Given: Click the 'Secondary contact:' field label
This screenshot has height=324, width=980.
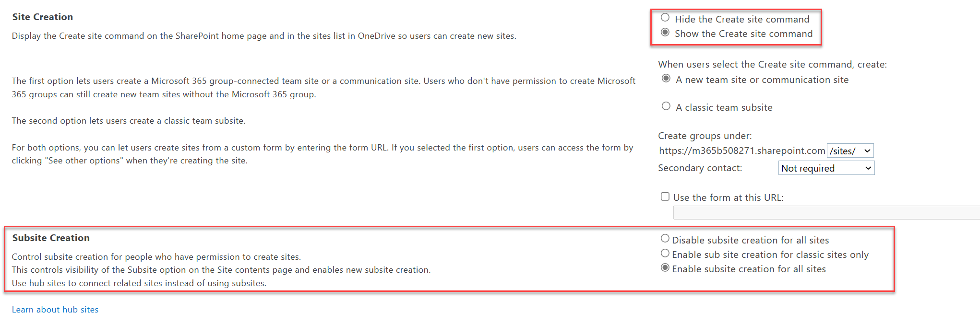Looking at the screenshot, I should [700, 168].
